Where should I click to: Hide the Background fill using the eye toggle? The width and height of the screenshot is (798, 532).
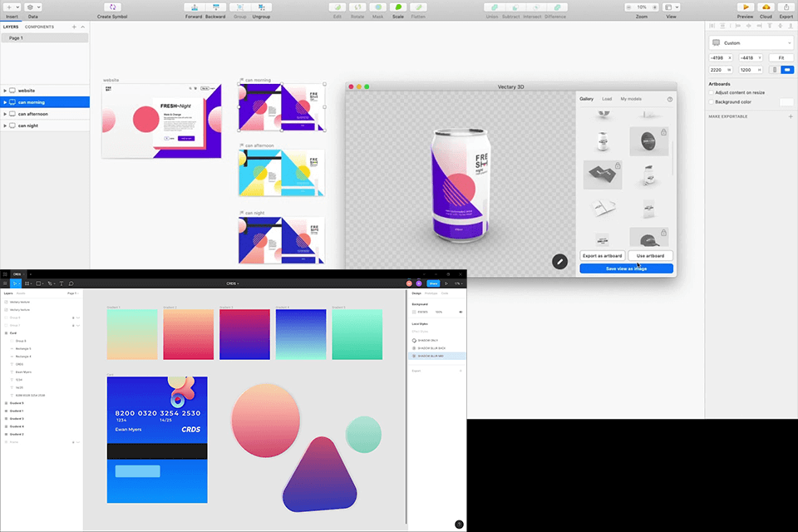pyautogui.click(x=461, y=312)
